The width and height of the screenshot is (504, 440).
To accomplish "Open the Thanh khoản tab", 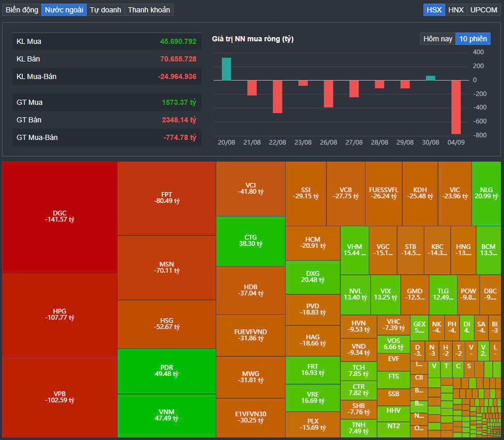I will pyautogui.click(x=149, y=10).
